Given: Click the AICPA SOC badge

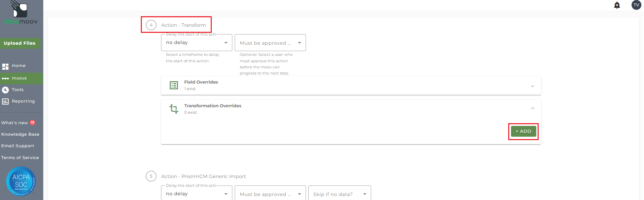Looking at the screenshot, I should (21, 181).
